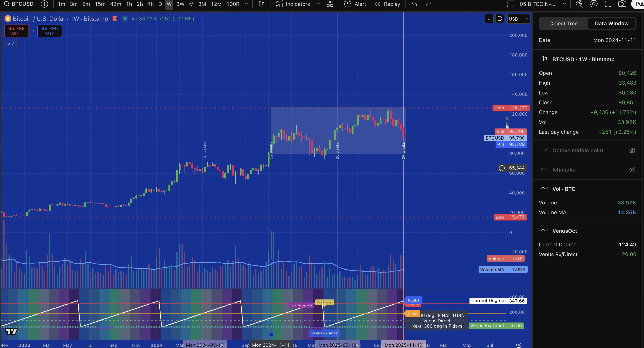644x348 pixels.
Task: Enter fullscreen mode
Action: click(x=608, y=4)
